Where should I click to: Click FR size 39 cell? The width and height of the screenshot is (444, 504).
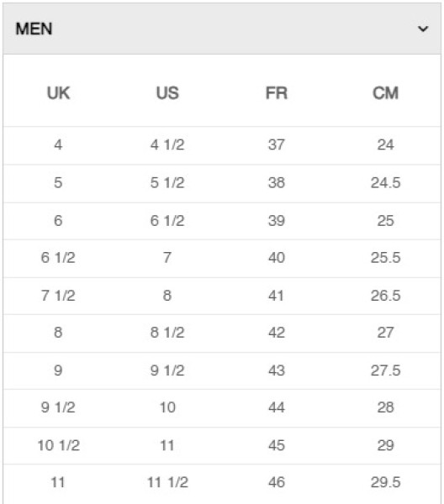coord(277,220)
